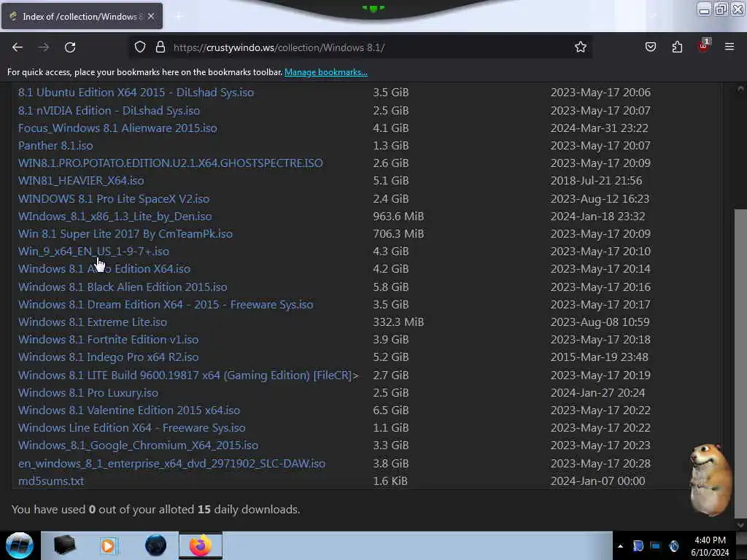Bookmark this page with the star
Viewport: 747px width, 560px height.
[580, 47]
